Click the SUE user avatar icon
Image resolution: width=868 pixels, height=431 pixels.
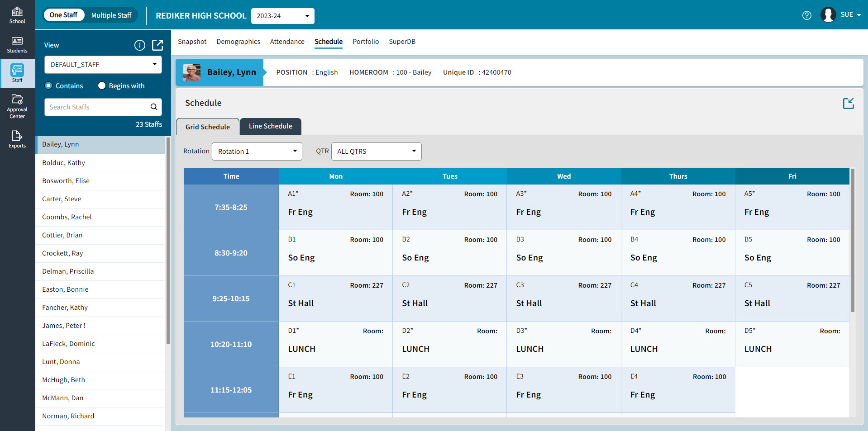tap(828, 15)
